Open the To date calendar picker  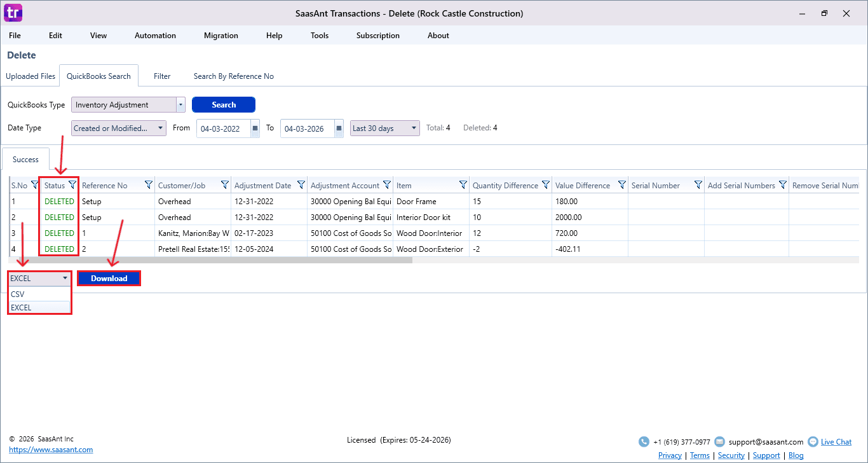coord(339,128)
